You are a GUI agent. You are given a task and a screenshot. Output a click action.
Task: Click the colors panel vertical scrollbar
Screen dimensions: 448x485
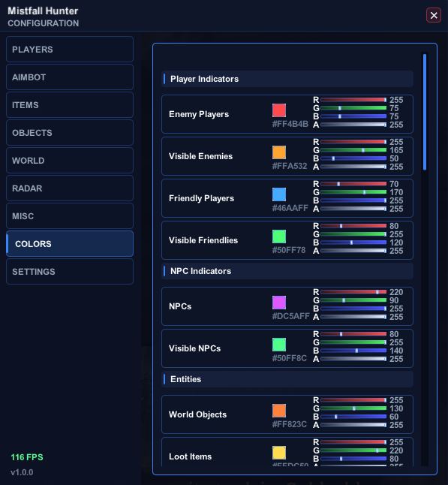[425, 112]
